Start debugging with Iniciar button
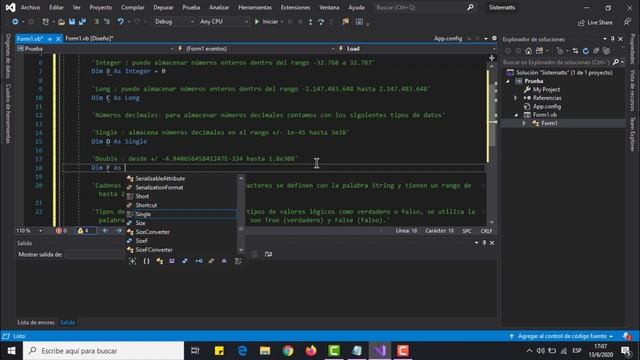640x360 pixels. [x=267, y=22]
